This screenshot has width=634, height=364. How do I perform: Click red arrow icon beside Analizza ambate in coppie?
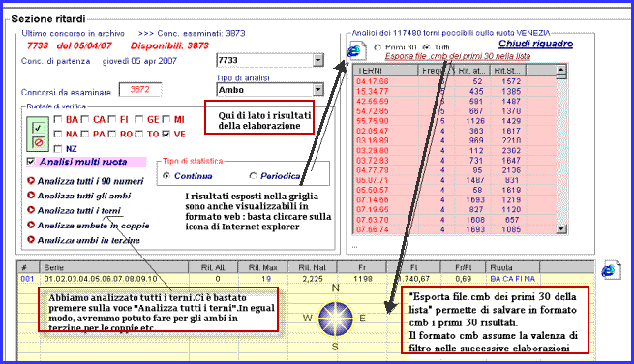click(x=31, y=225)
